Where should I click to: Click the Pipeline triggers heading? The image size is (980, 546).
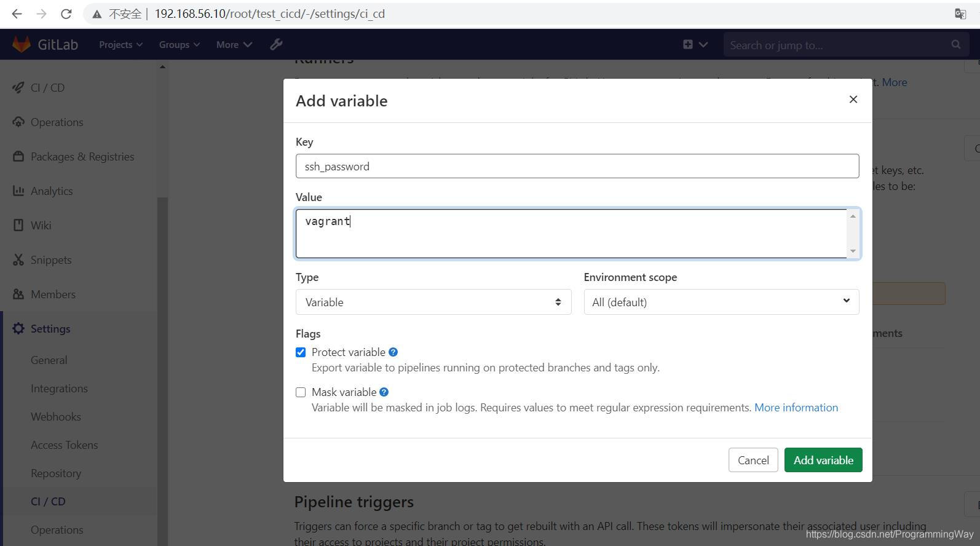pos(354,501)
